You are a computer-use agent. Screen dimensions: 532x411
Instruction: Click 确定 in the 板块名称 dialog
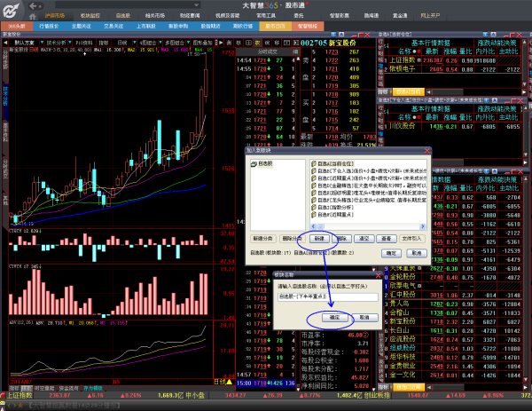tap(335, 316)
